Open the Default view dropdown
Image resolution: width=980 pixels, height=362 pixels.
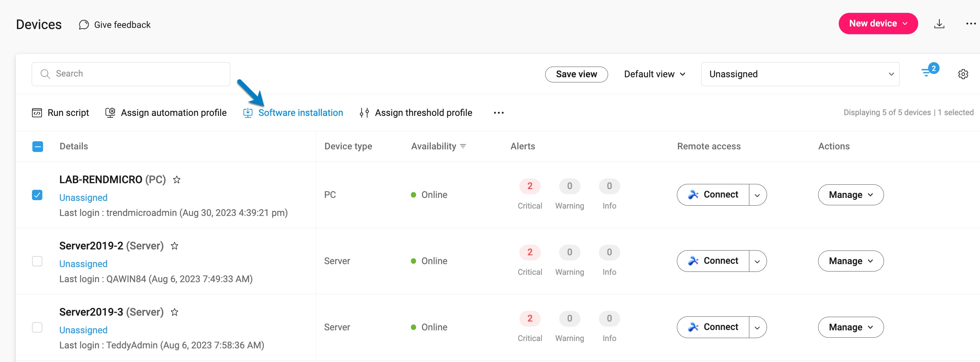(655, 74)
